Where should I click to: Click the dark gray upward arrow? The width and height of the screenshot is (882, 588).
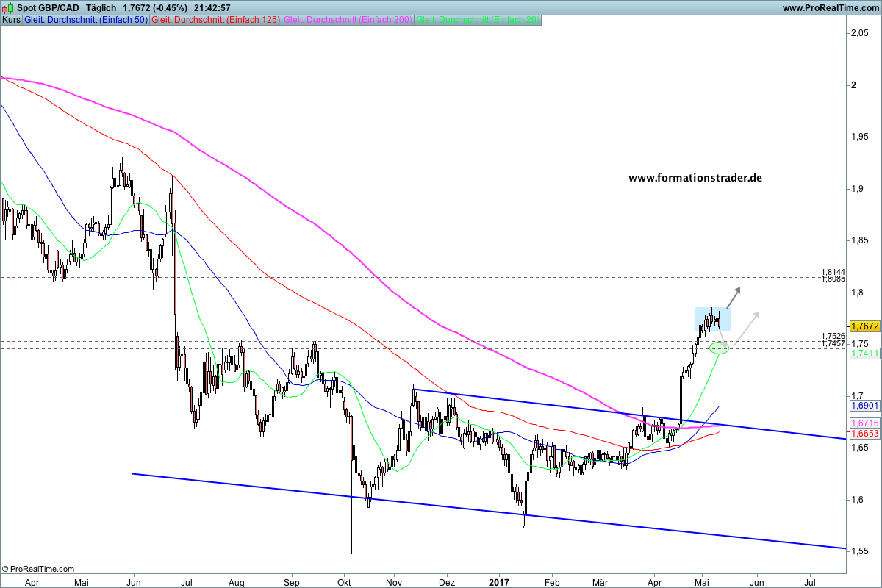733,298
